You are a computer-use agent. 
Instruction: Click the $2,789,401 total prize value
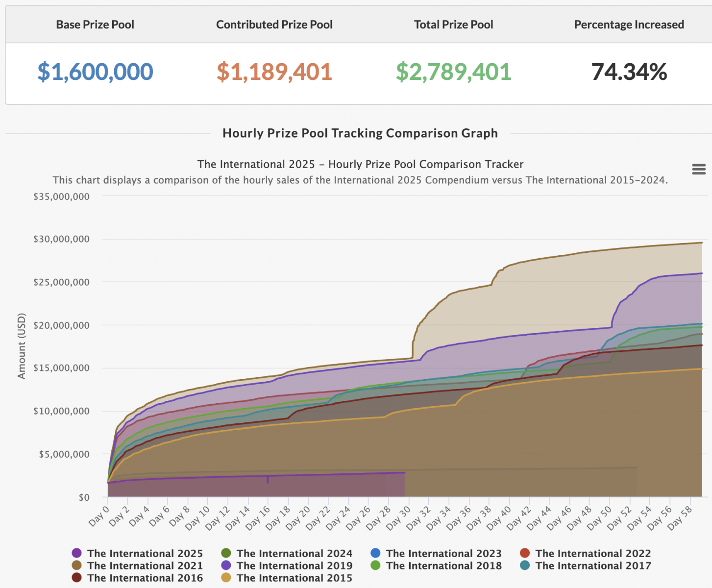tap(454, 72)
